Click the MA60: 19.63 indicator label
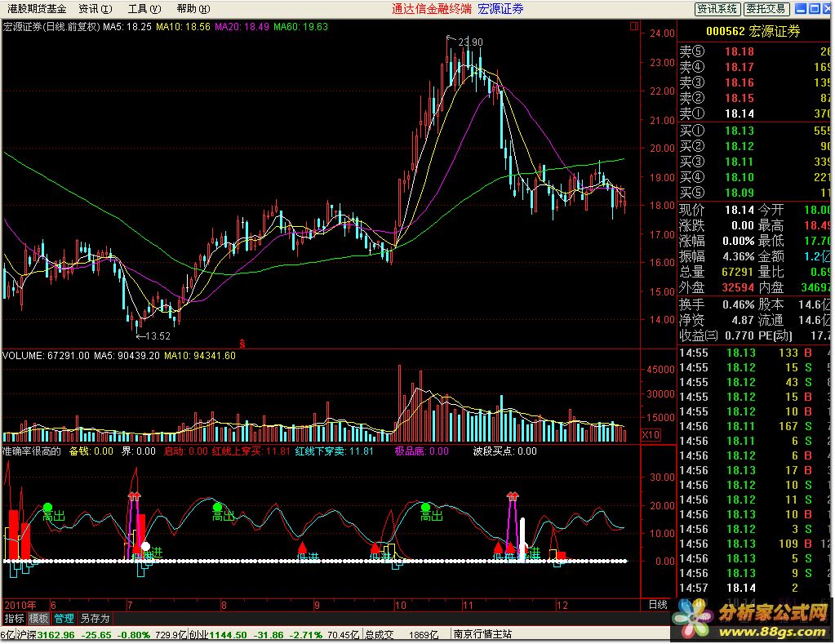This screenshot has width=835, height=644. click(301, 27)
